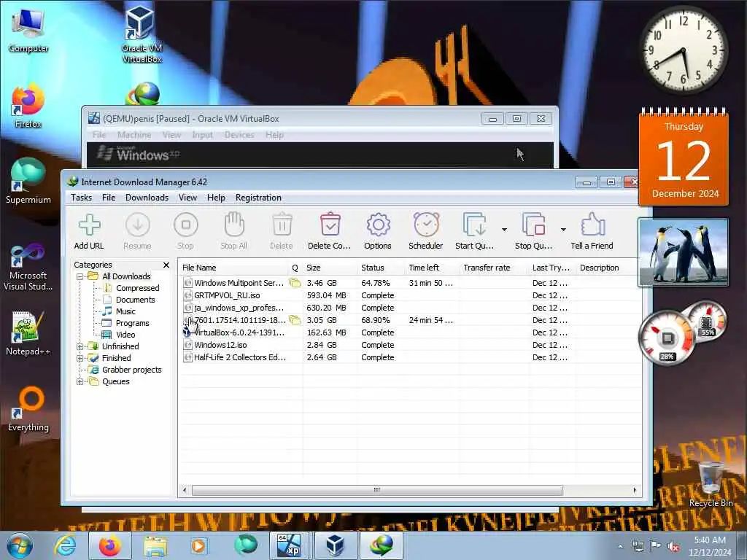
Task: Expand the Finished category
Action: (x=80, y=358)
